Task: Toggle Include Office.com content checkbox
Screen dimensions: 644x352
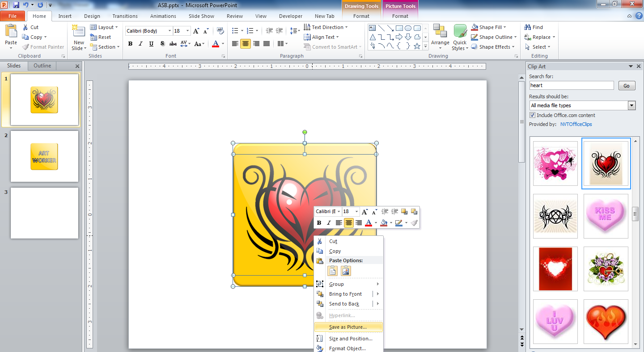Action: (x=532, y=115)
